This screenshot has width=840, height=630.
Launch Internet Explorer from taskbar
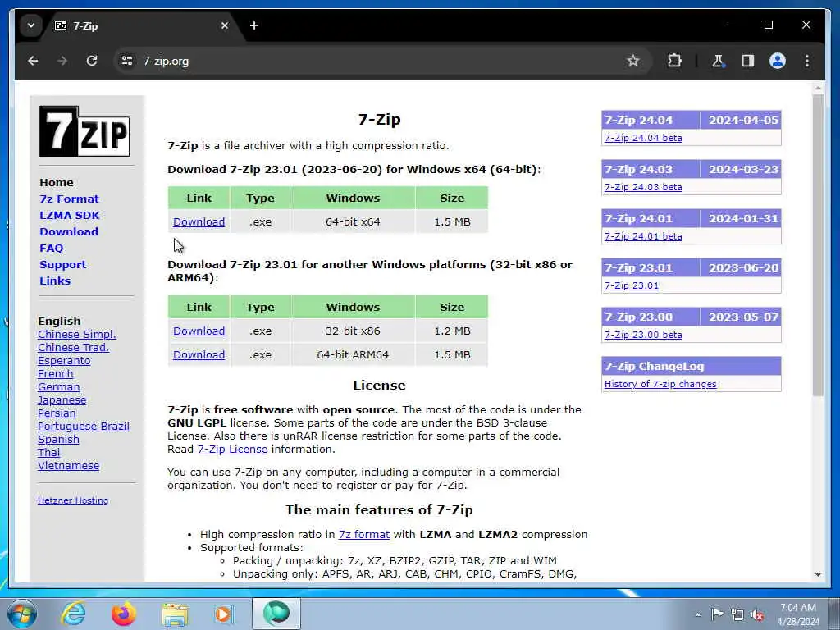point(73,614)
